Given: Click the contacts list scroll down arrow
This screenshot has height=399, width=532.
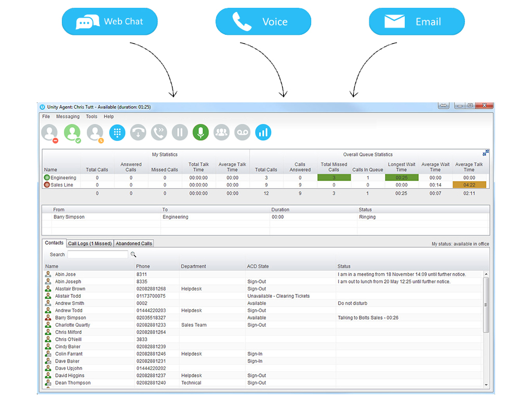Looking at the screenshot, I should [486, 385].
